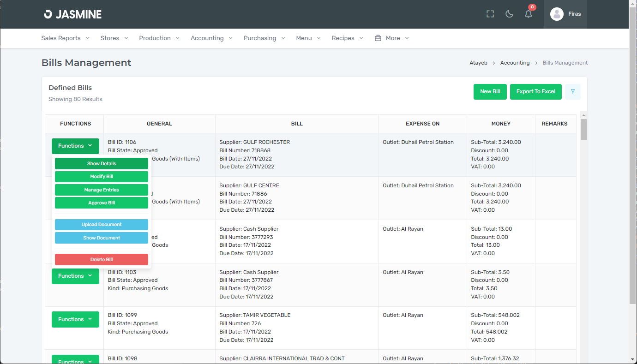Click the Jasmine logo

pyautogui.click(x=73, y=14)
